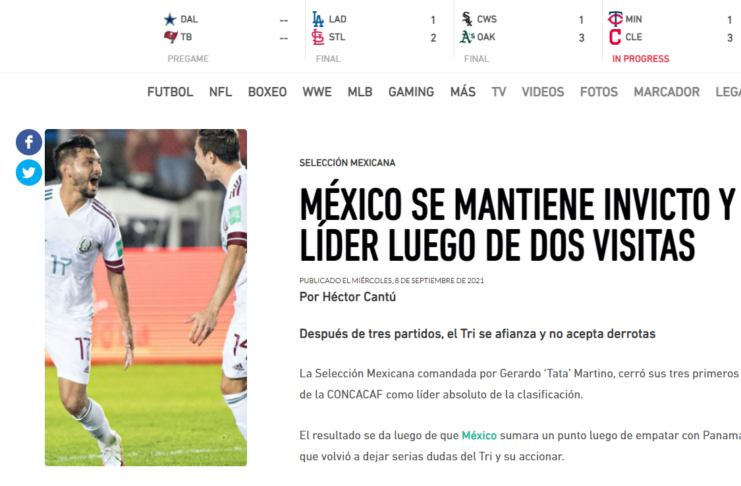Open the FUTBOL menu section
Screen dimensions: 741x486
170,92
